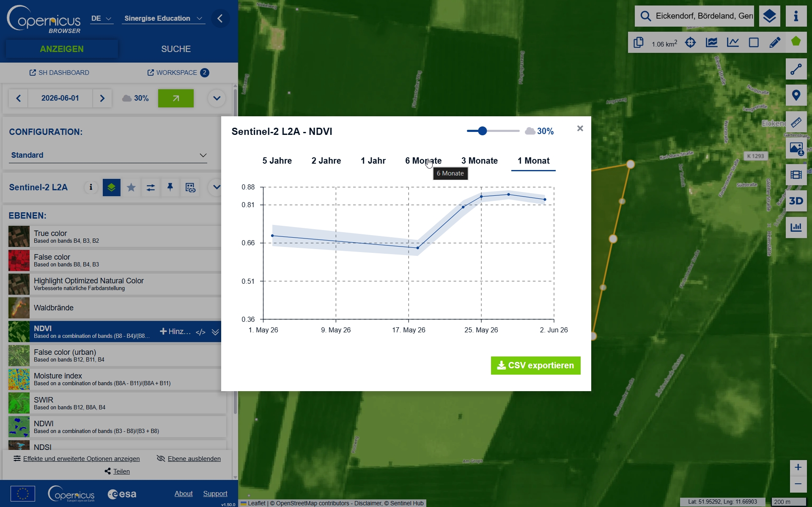Open the Standard configuration dropdown
The width and height of the screenshot is (812, 507).
click(108, 155)
